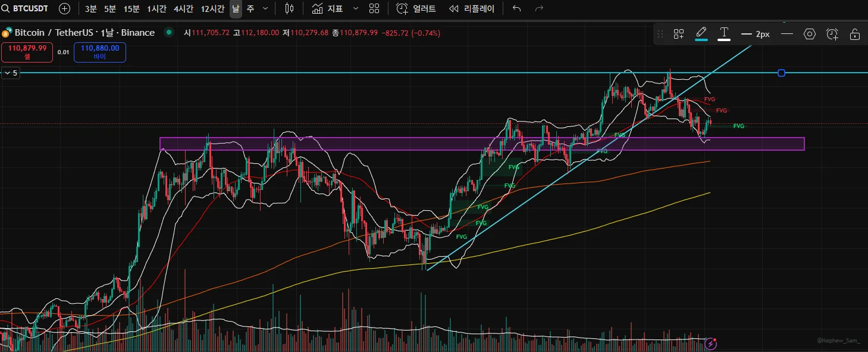The height and width of the screenshot is (352, 868).
Task: Undo the last chart action
Action: click(516, 9)
